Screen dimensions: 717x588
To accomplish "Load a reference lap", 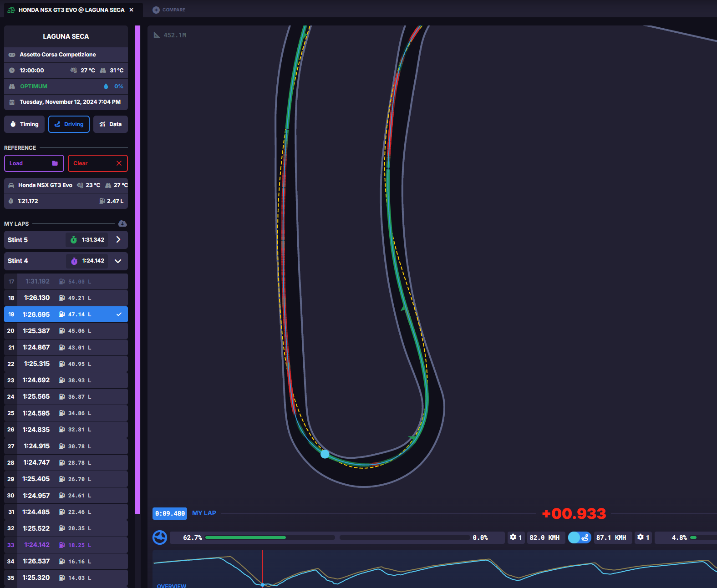I will click(34, 163).
